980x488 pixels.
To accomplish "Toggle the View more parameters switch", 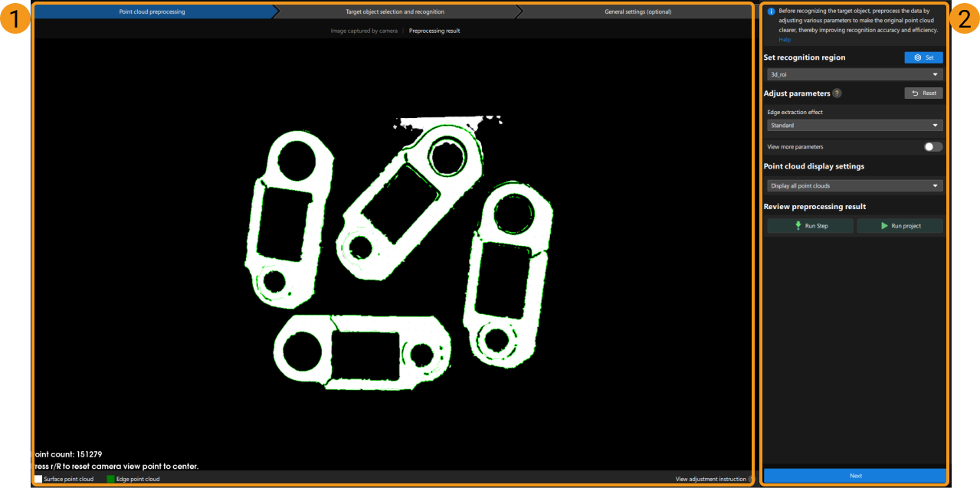I will point(932,146).
